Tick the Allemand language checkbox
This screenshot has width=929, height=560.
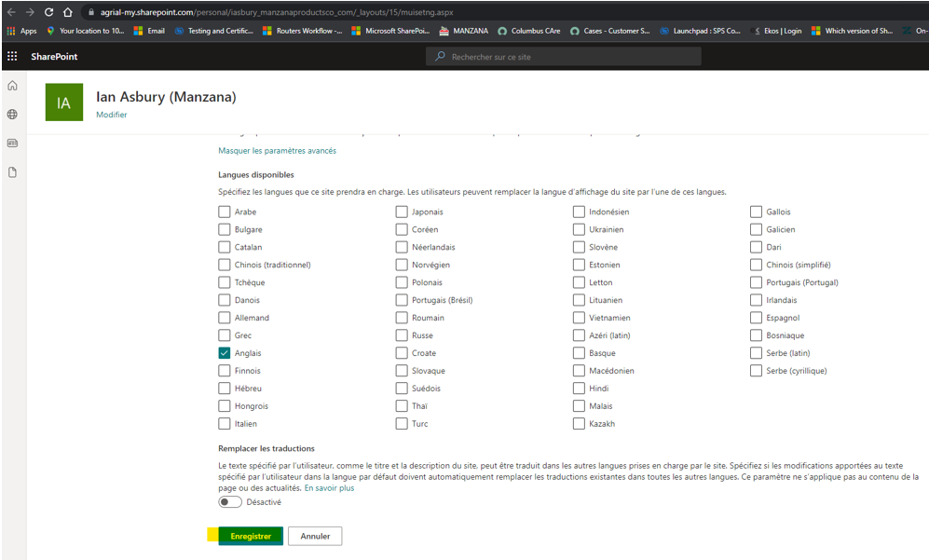point(224,318)
